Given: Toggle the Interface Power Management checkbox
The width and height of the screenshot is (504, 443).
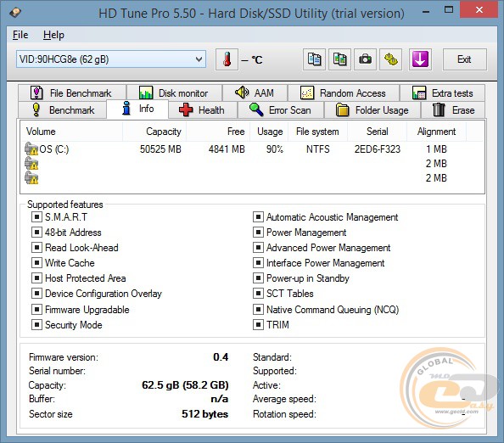Looking at the screenshot, I should (258, 262).
